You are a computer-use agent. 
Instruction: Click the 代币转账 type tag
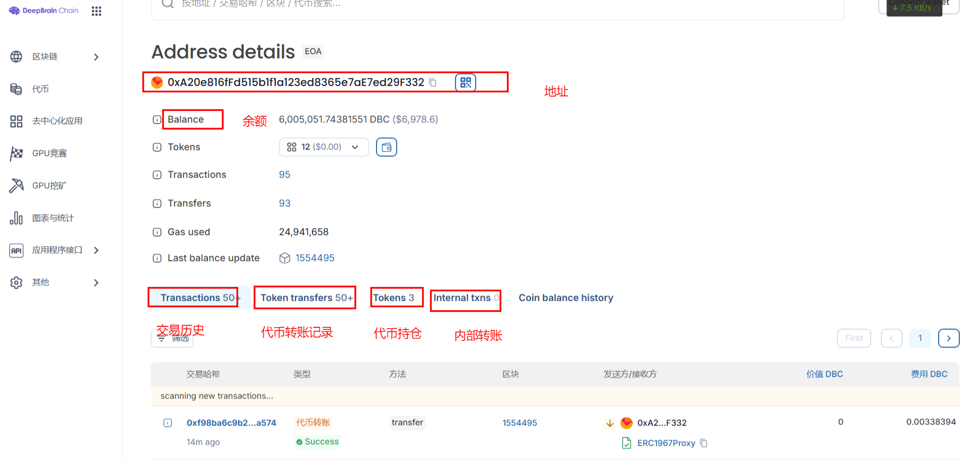[x=313, y=422]
